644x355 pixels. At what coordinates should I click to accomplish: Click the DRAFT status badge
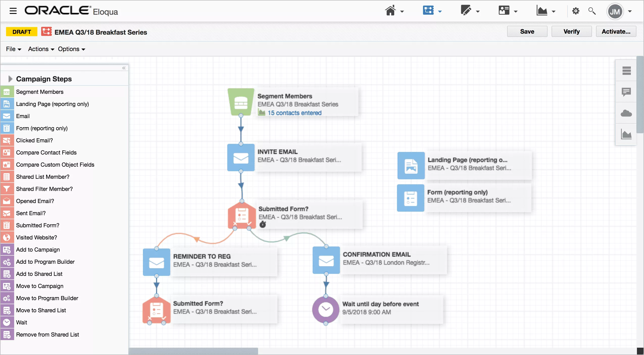[x=22, y=32]
